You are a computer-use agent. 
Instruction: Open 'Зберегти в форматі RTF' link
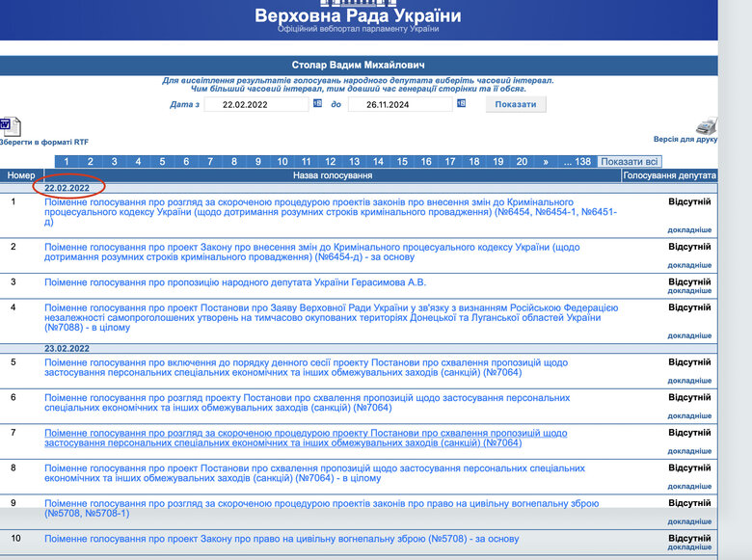click(43, 142)
